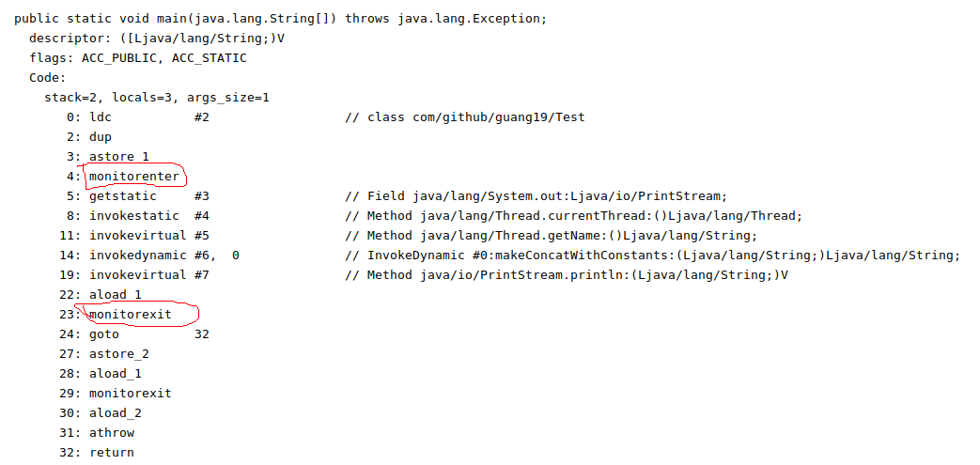Screen dimensions: 980x465
Task: Select the invokedynamic #6 instruction
Action: (163, 255)
